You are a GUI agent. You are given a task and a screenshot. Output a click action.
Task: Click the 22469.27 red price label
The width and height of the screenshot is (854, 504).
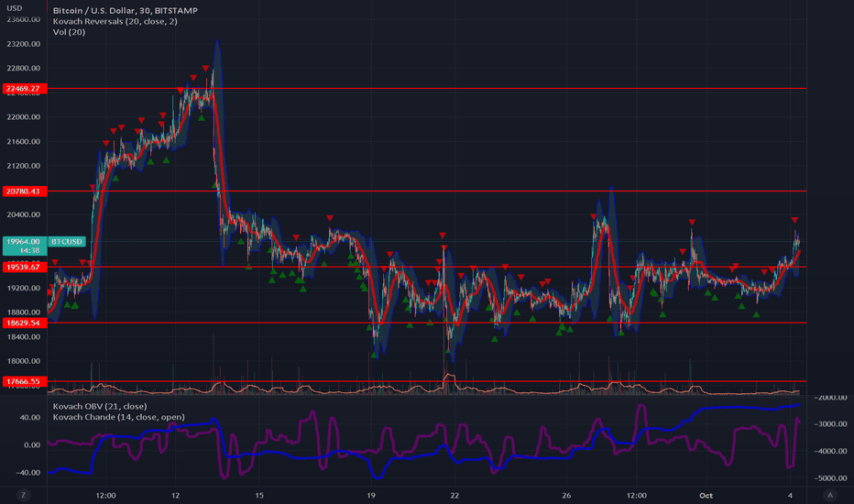coord(24,88)
